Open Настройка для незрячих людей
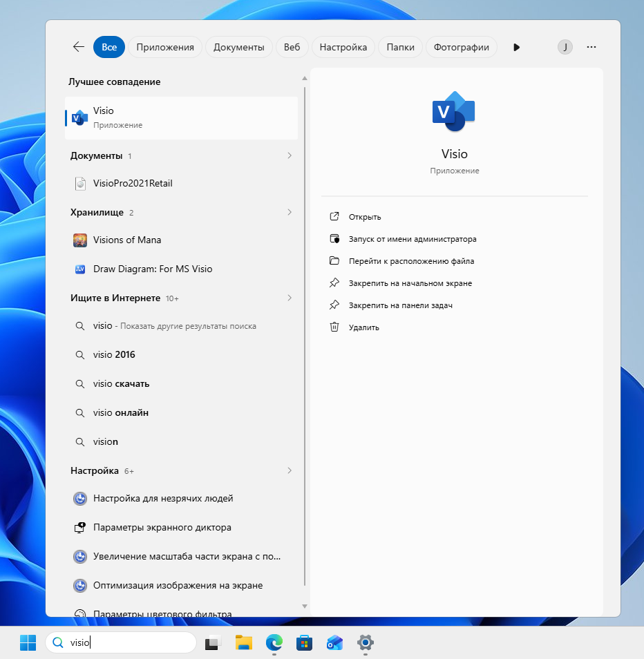Screen dimensions: 644x659 click(x=181, y=499)
